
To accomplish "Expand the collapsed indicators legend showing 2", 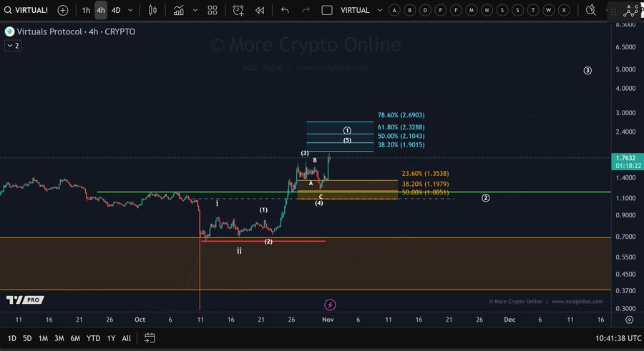I will tap(13, 45).
